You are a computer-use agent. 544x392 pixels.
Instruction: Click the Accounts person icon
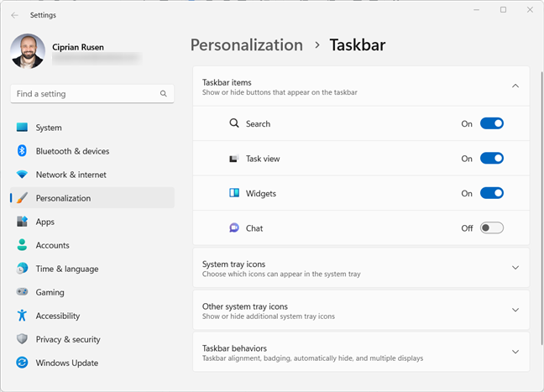(22, 245)
